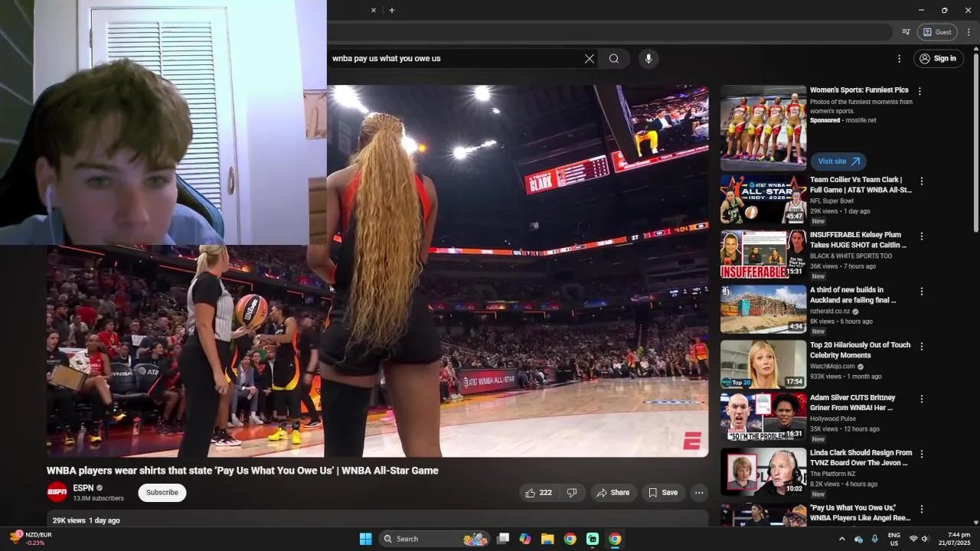Show hidden system tray icons
The image size is (980, 551).
point(841,539)
